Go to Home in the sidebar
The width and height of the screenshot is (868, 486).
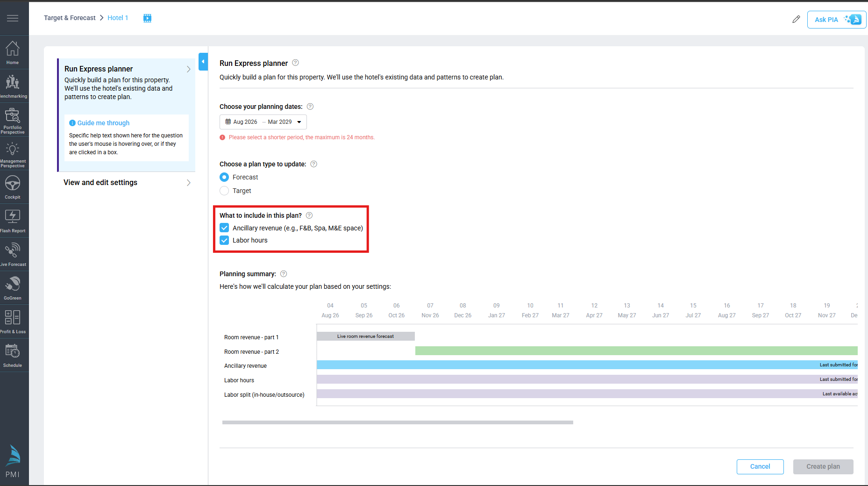coord(13,52)
